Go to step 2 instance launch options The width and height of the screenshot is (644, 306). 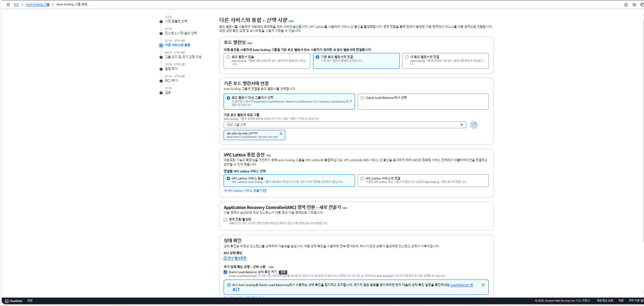[x=181, y=33]
